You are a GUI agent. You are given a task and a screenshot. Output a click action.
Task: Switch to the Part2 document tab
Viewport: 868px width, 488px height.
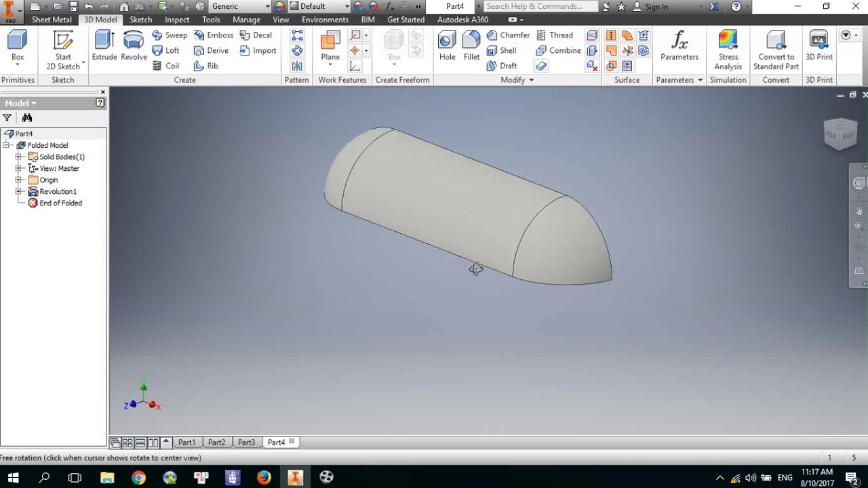click(x=216, y=443)
